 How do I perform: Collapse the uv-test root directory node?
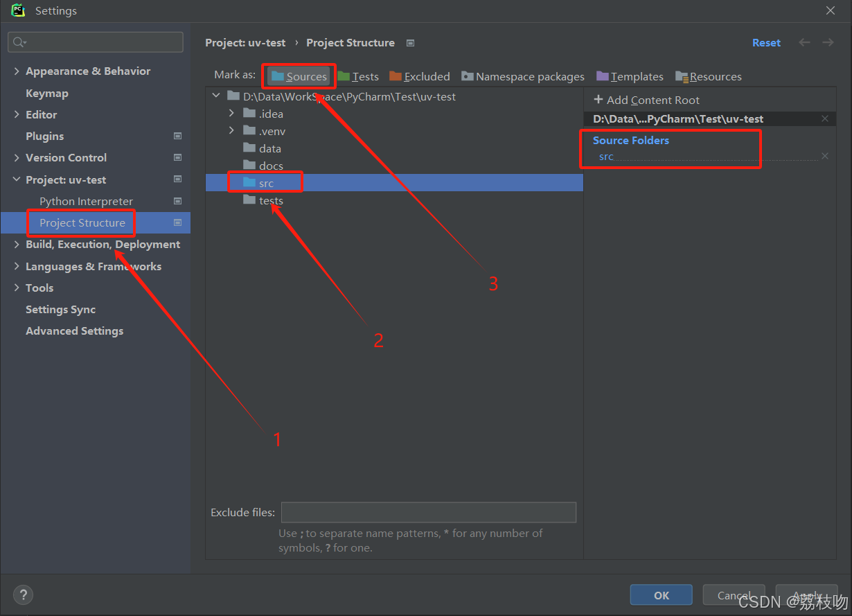(216, 96)
